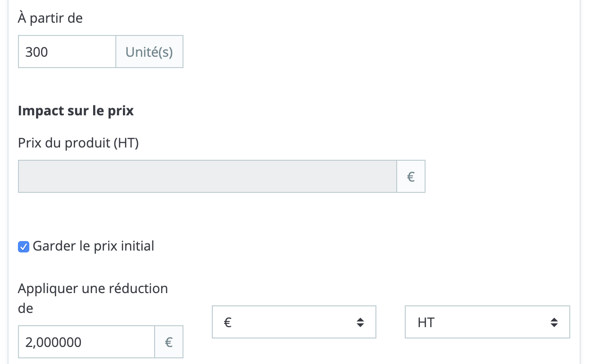Click the "À partir de" label
This screenshot has width=592, height=364.
click(50, 18)
